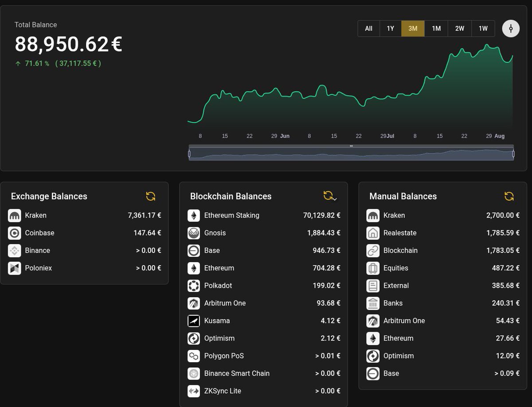
Task: Open the chart settings slider icon top right
Action: tap(510, 28)
